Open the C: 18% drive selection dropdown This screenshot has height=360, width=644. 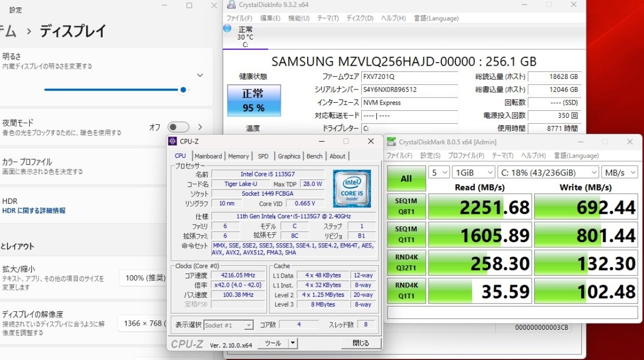548,172
